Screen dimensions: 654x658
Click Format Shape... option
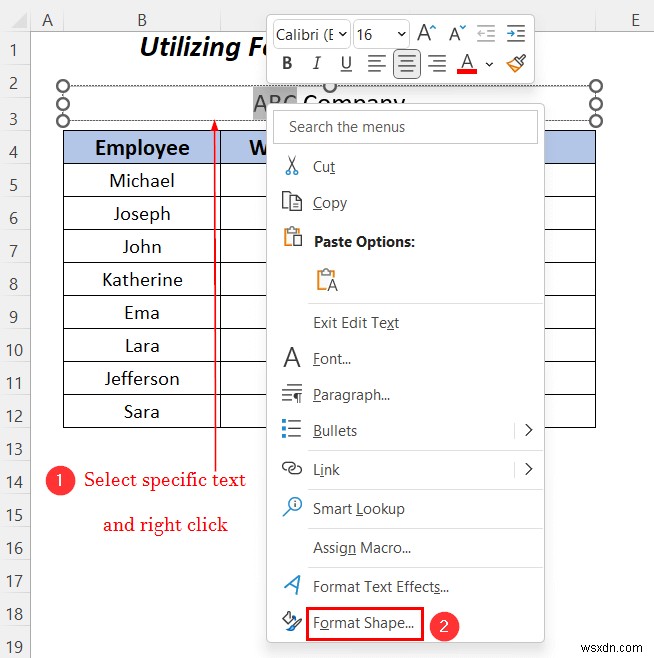coord(364,623)
